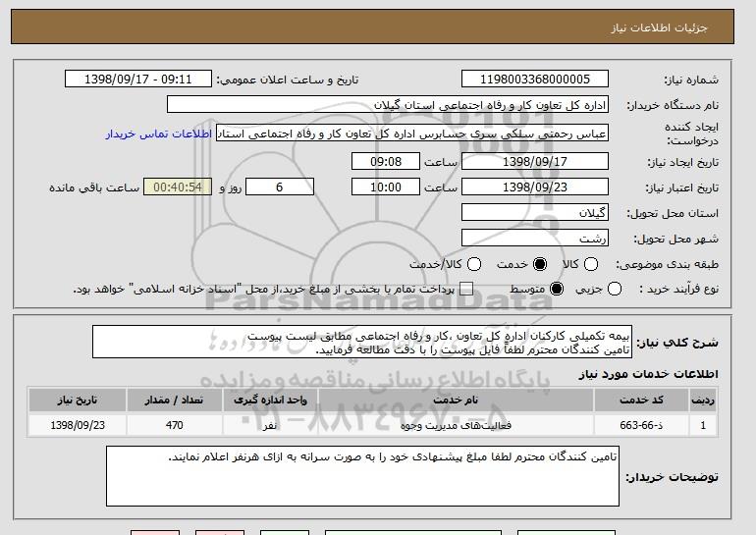Open اطلاعات تماس خریدار link

[159, 134]
